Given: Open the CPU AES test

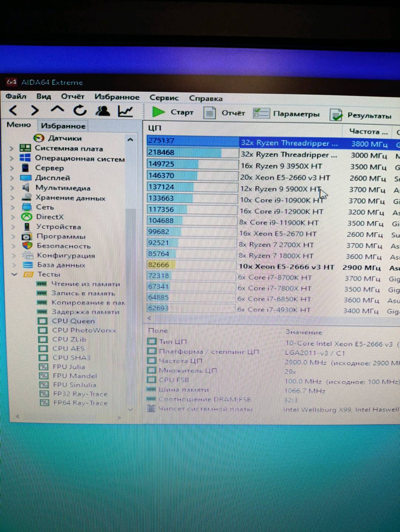Looking at the screenshot, I should coord(61,349).
